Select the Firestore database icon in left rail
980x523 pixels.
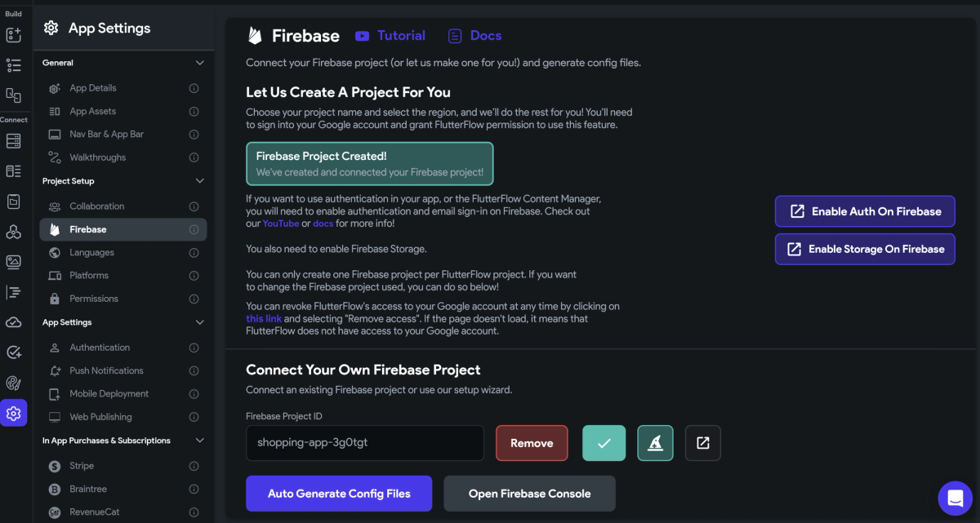click(x=13, y=141)
